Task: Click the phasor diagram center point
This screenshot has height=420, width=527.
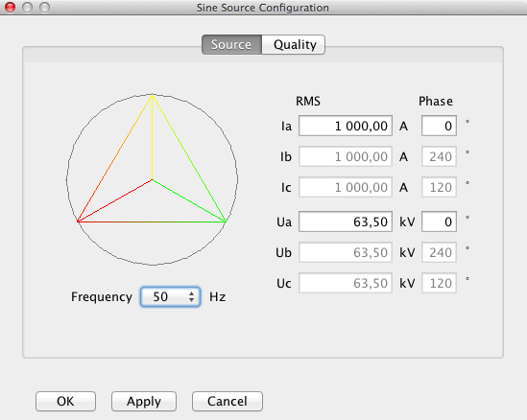Action: pos(153,179)
